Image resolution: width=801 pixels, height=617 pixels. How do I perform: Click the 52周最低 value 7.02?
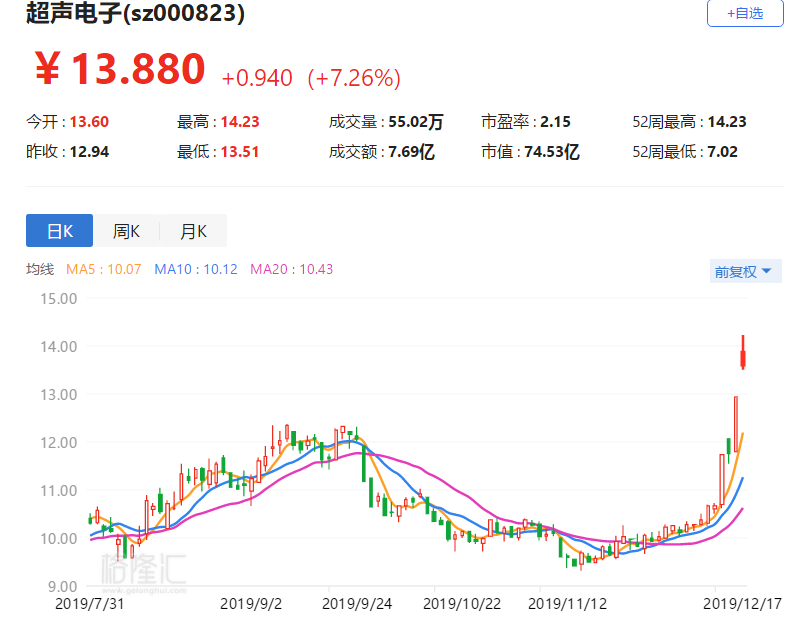coord(722,152)
